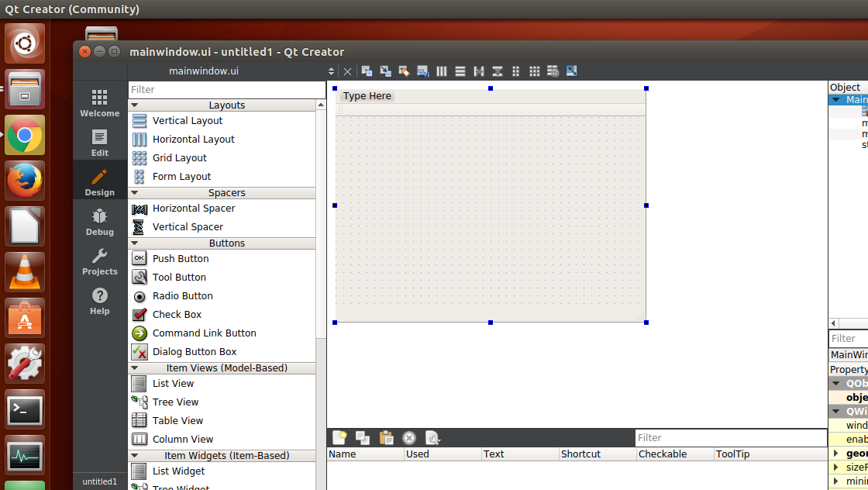Activate Edit Tab Order mode
The width and height of the screenshot is (868, 490).
pyautogui.click(x=423, y=71)
